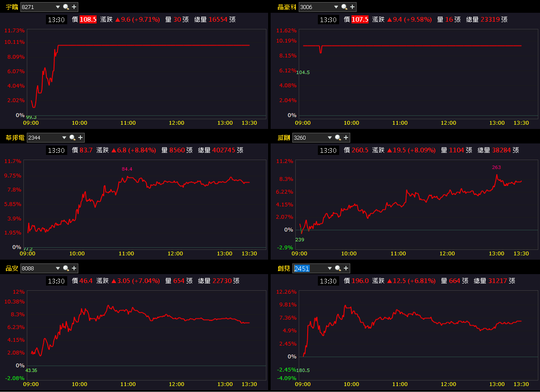Click the search magnifier icon for 宇瞻 8271
540x392 pixels.
point(66,7)
